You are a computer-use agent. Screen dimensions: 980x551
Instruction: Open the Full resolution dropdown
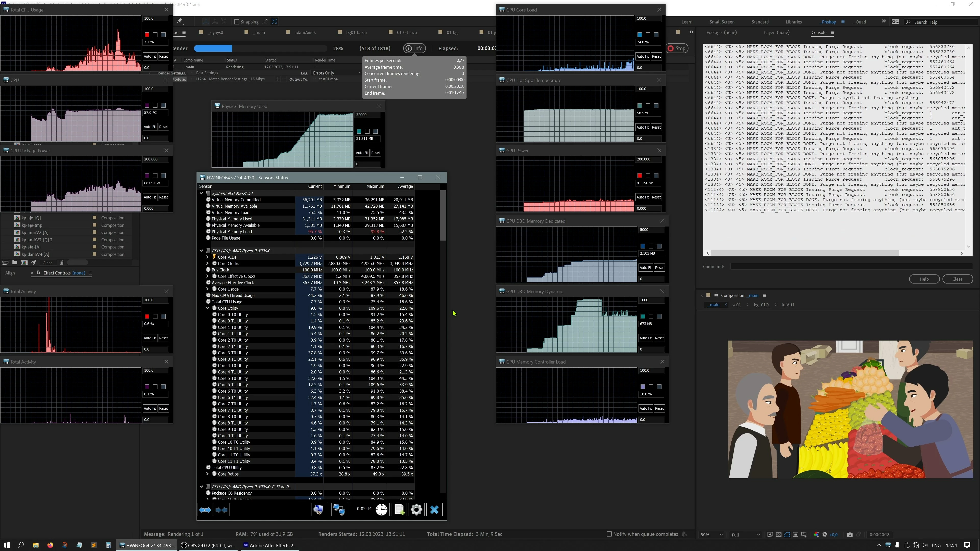[745, 534]
